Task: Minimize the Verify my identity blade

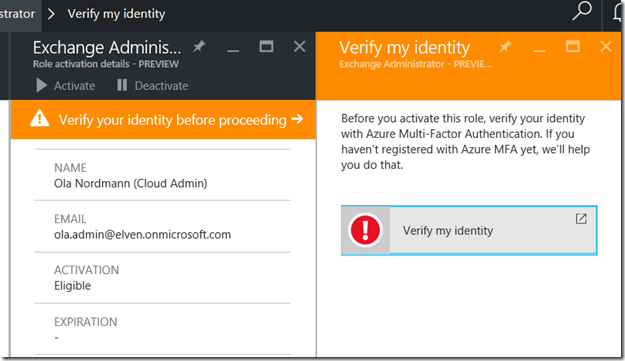Action: (x=539, y=51)
